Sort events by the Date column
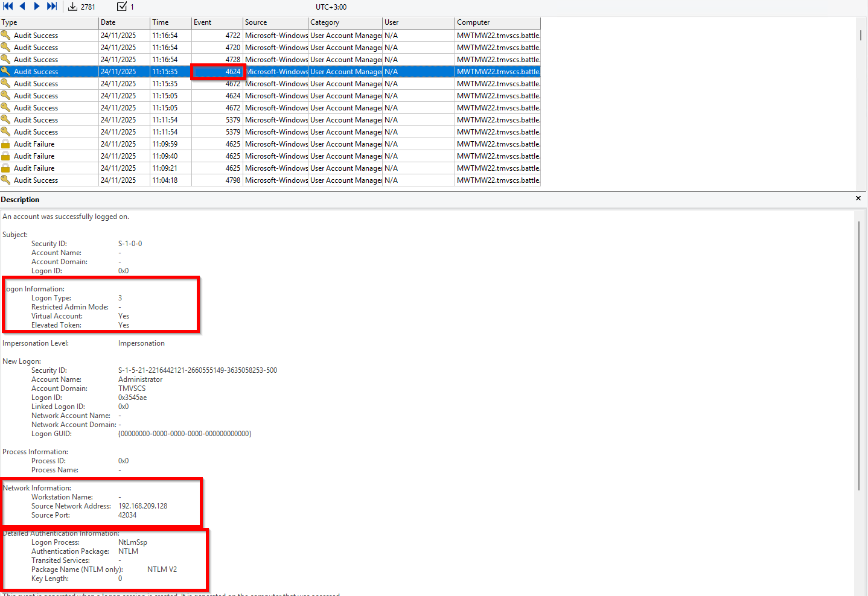868x596 pixels. tap(124, 22)
